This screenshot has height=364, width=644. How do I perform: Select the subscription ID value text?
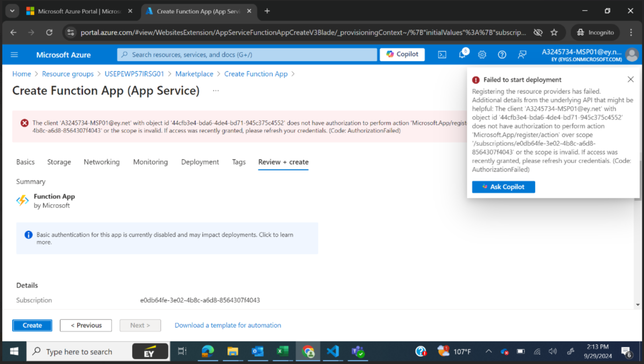[x=200, y=300]
